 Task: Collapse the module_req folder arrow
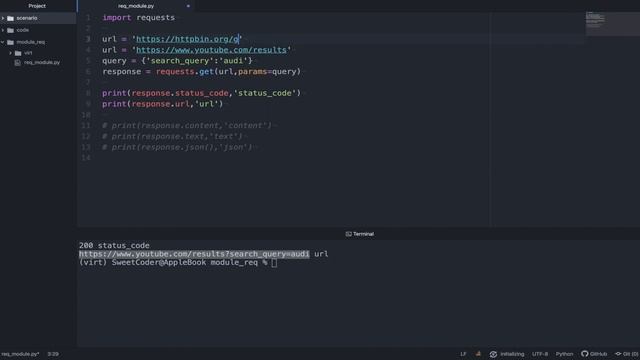tap(3, 42)
